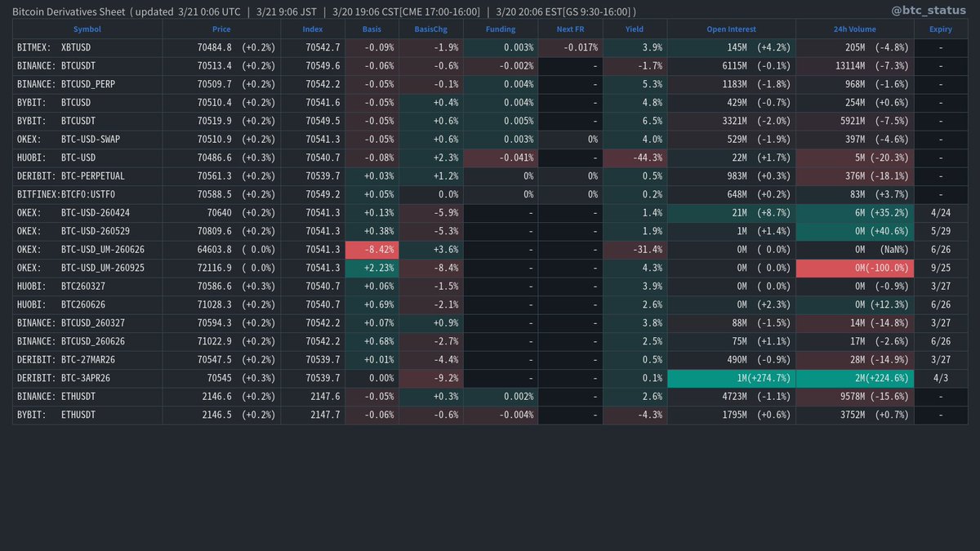Sort the table by the Price column
This screenshot has width=980, height=551.
click(220, 29)
